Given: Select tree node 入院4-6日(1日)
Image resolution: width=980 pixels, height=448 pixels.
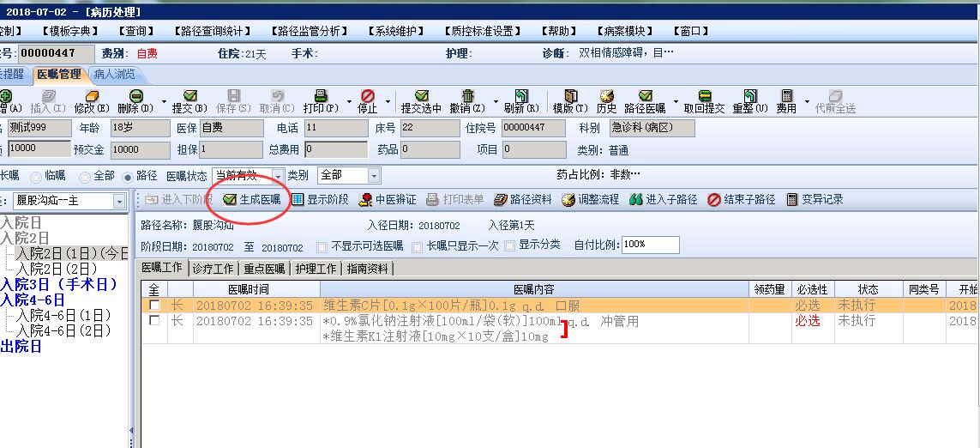Looking at the screenshot, I should pos(63,315).
